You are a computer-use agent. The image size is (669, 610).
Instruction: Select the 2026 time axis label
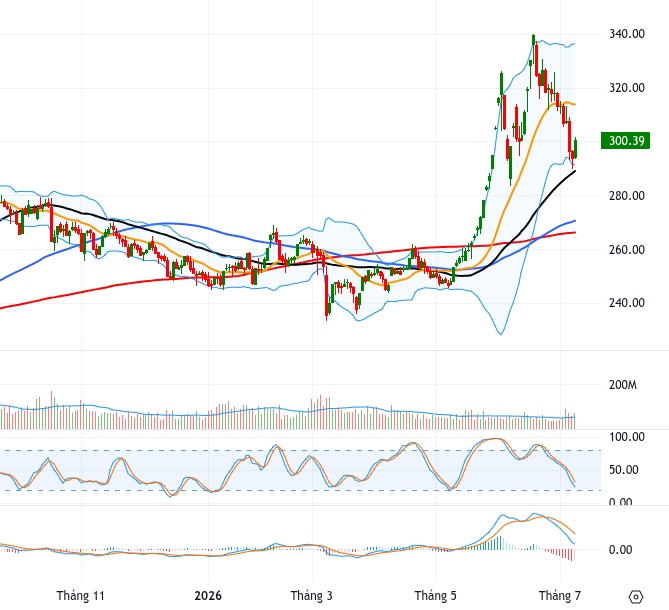pyautogui.click(x=208, y=595)
